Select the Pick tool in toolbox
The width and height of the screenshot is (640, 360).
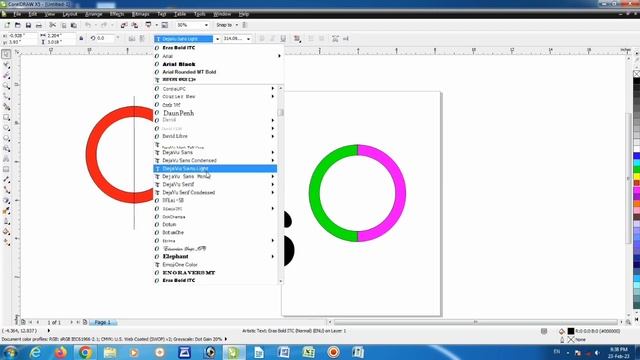tap(6, 54)
